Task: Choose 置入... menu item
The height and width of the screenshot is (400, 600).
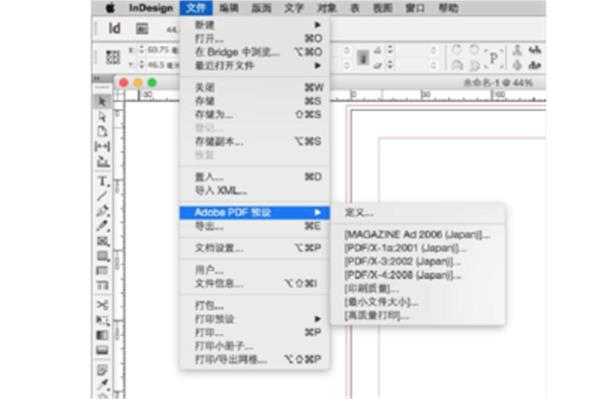Action: [254, 177]
